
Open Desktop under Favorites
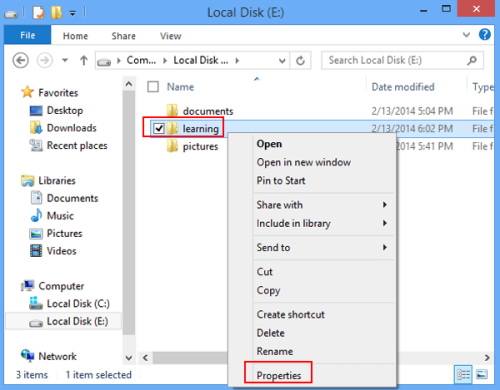65,110
